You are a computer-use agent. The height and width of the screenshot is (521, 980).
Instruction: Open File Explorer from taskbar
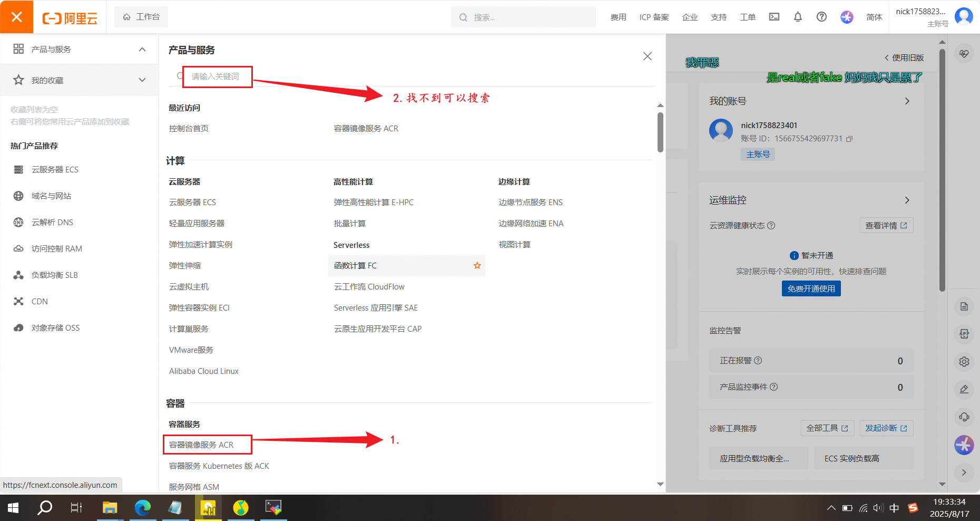point(110,507)
